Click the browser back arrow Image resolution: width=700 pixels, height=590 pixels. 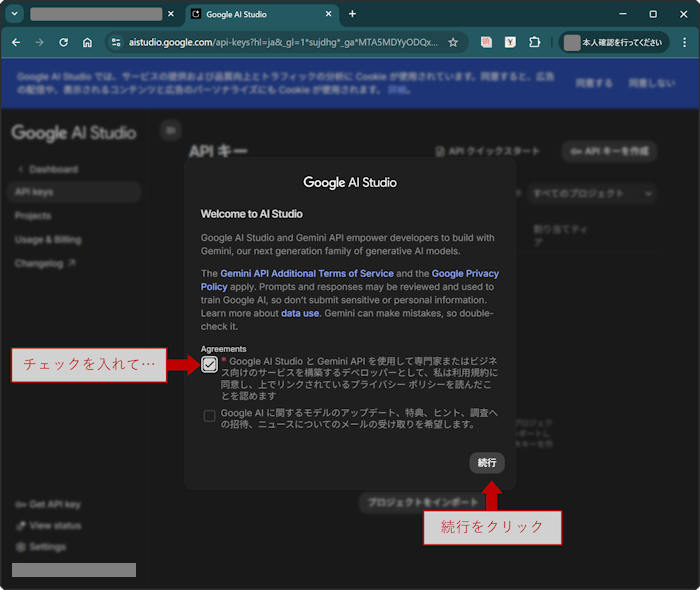pyautogui.click(x=16, y=43)
